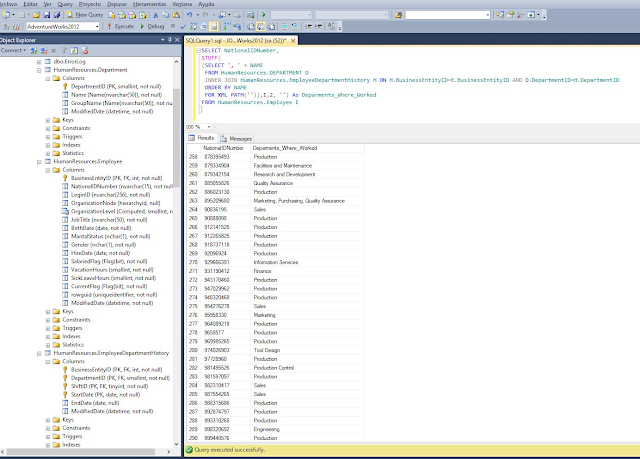
Task: Open the 100 % zoom dropdown
Action: coord(209,127)
